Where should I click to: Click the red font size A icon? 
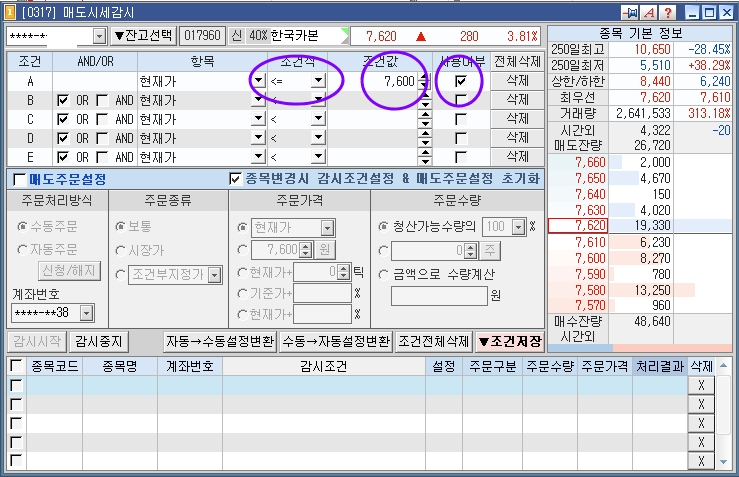pos(649,12)
